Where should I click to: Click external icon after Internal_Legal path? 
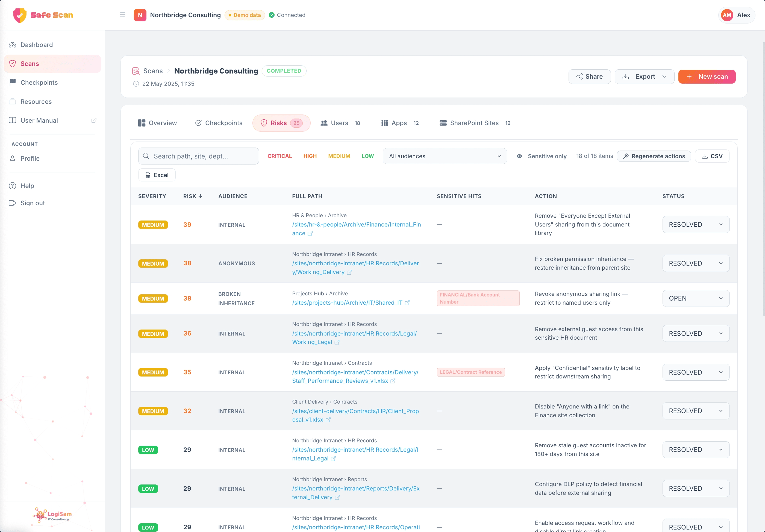(333, 459)
